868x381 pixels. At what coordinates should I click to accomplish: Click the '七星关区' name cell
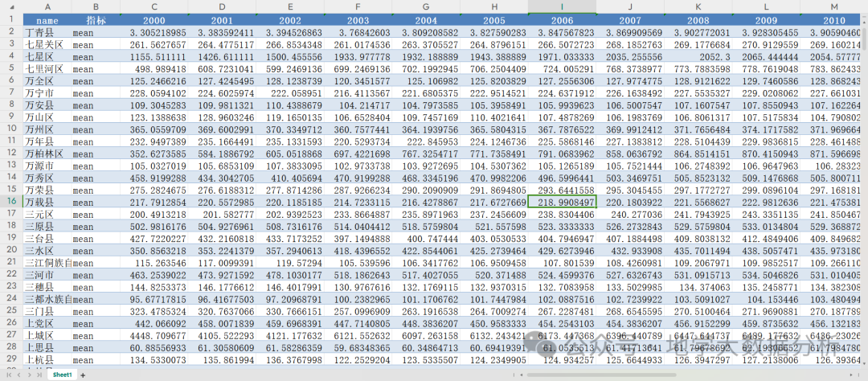[47, 45]
